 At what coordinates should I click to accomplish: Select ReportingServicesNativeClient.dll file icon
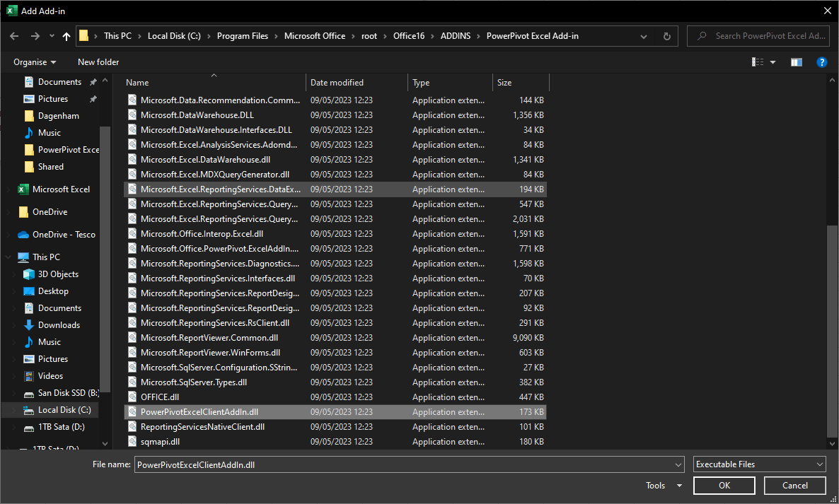(x=132, y=427)
